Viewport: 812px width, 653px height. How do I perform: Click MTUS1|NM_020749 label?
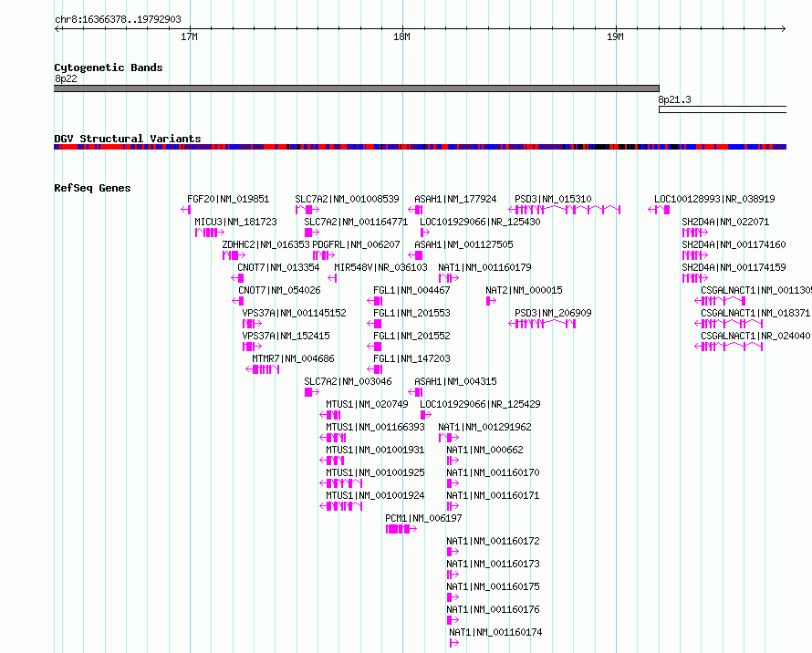click(367, 404)
